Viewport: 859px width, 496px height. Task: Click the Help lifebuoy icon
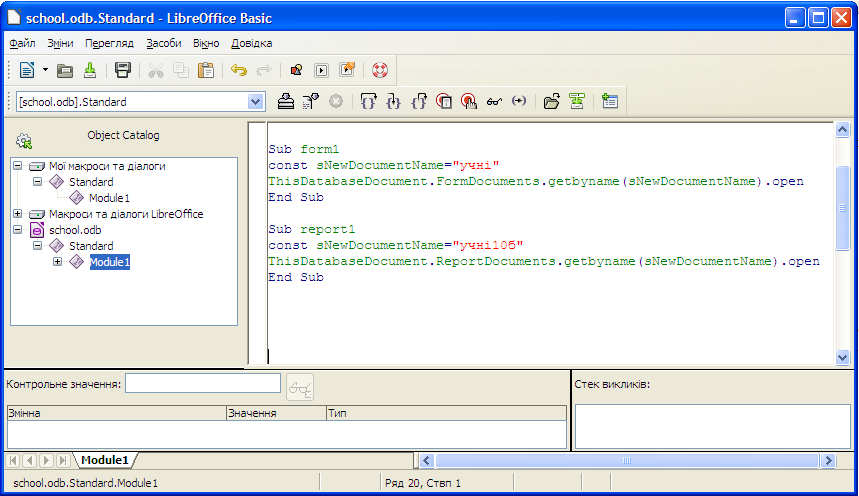pos(380,70)
